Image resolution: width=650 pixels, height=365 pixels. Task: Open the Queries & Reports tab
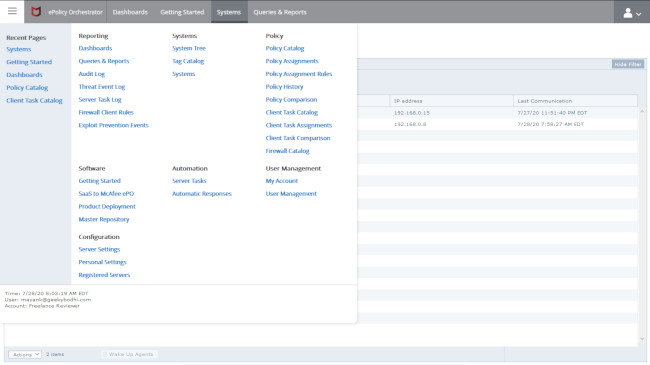pos(280,12)
